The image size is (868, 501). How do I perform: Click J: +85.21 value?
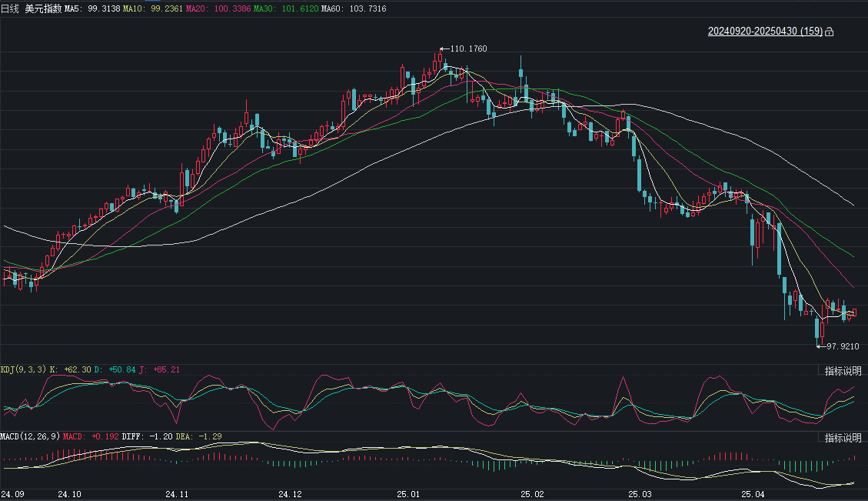coord(159,369)
